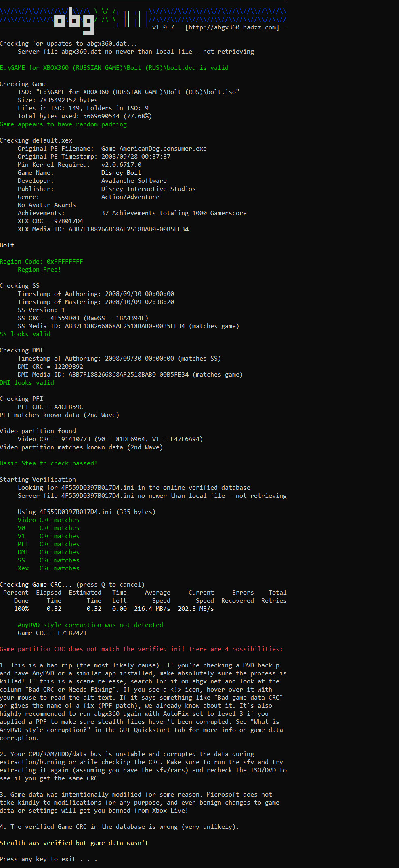Screen dimensions: 399x868
Task: Click the green "DMI CRC matches" line
Action: tap(48, 552)
